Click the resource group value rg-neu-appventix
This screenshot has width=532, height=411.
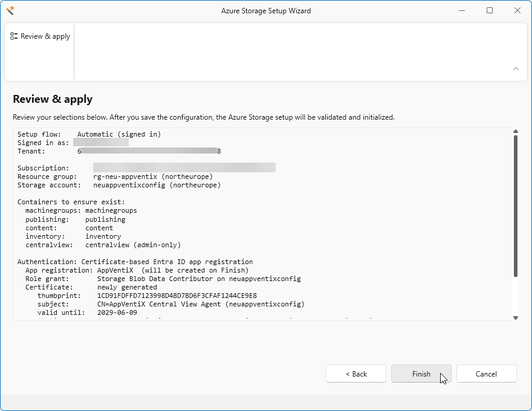(x=125, y=176)
